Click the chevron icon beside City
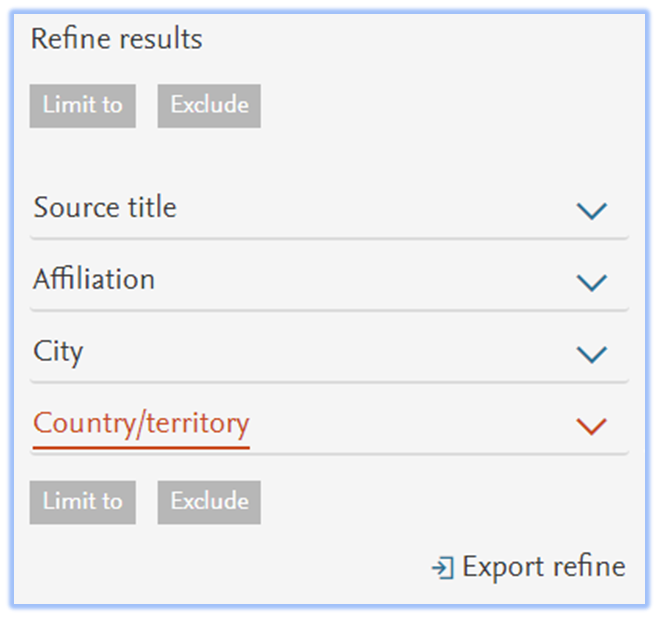Viewport: 659px width, 618px height. [x=592, y=354]
